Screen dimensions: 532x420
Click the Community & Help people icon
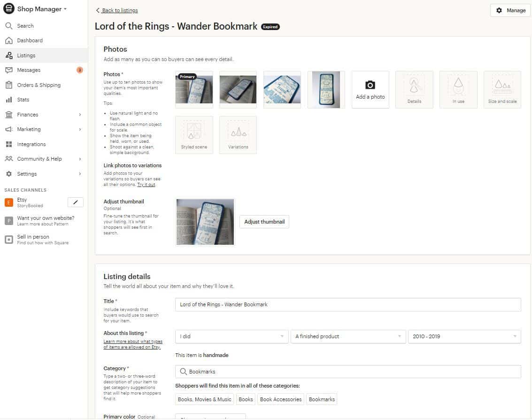9,159
